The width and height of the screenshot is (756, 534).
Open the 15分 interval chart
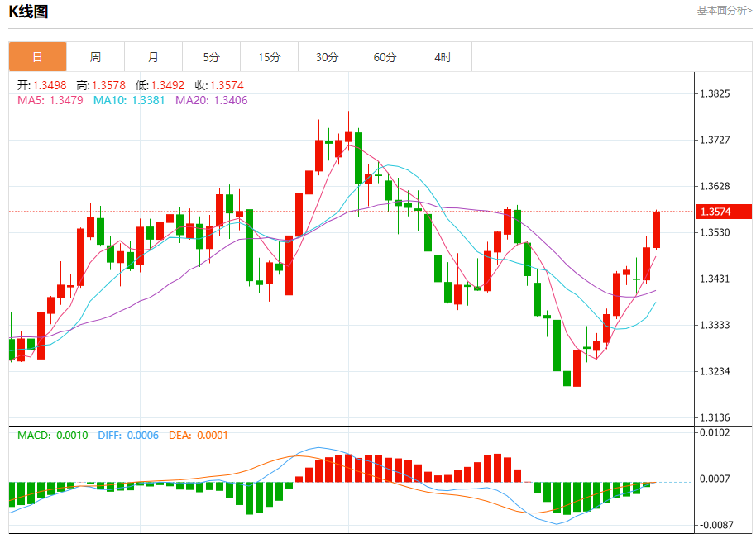click(x=269, y=57)
